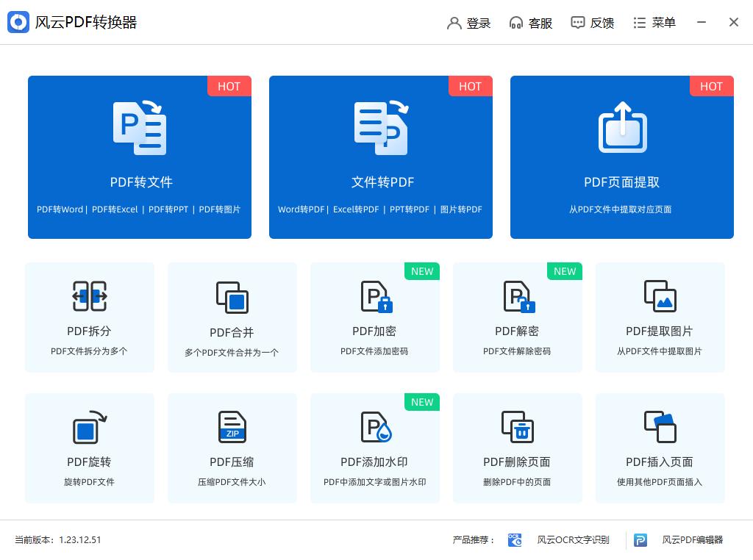This screenshot has width=753, height=560.
Task: Open the 文件转PDF tool
Action: 380,157
